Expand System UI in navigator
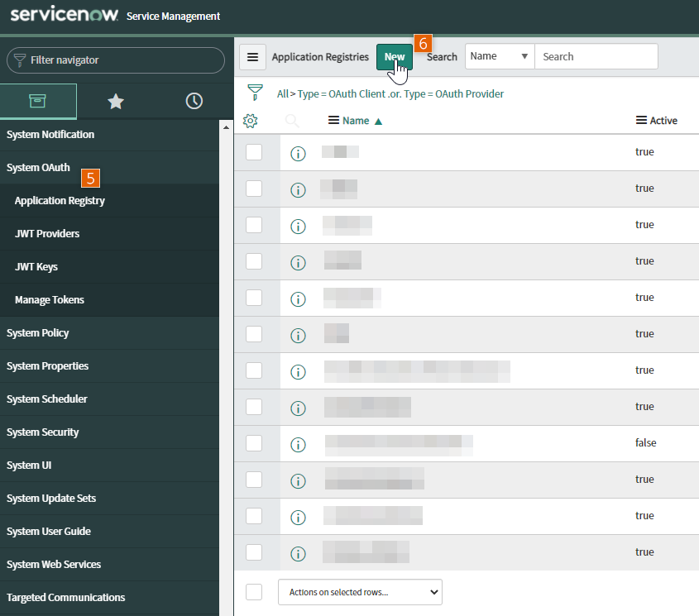Viewport: 699px width, 616px height. click(x=29, y=465)
